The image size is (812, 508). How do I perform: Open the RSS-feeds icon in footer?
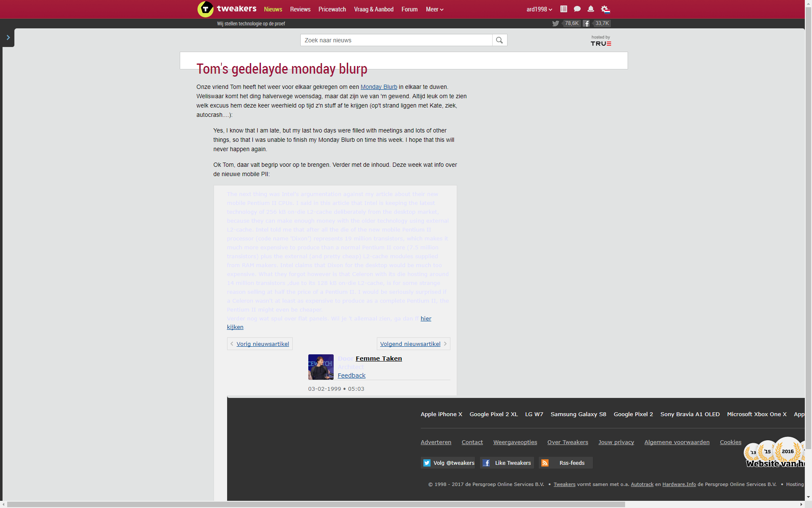tap(545, 463)
